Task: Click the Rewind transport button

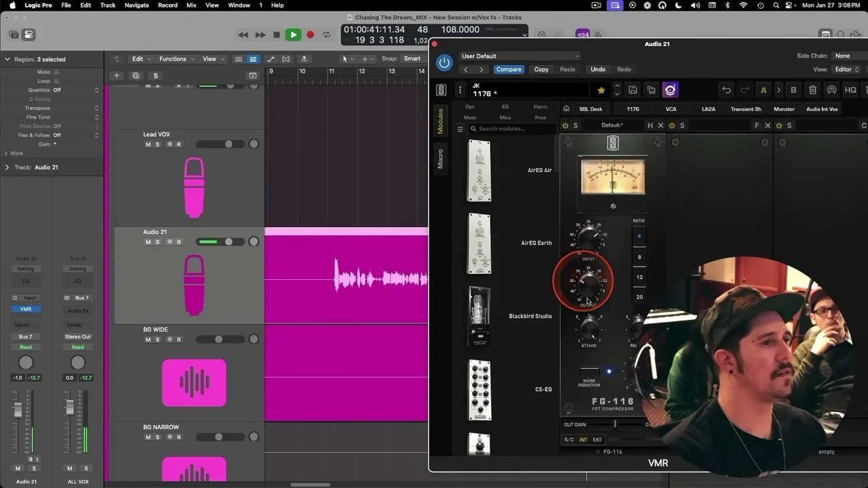Action: click(243, 35)
